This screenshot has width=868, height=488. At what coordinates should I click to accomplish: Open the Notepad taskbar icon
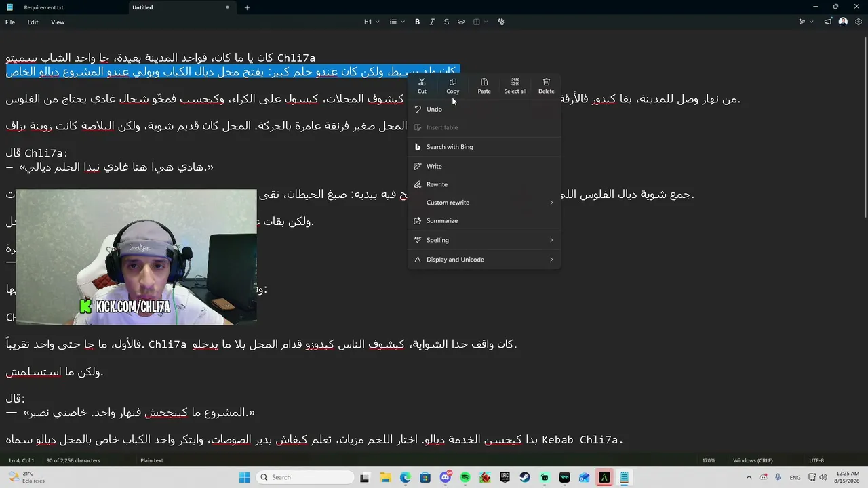tap(625, 477)
